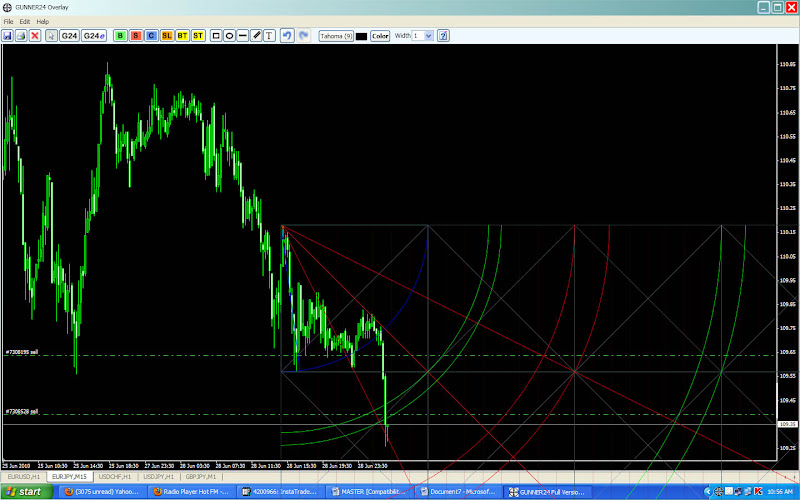Image resolution: width=800 pixels, height=500 pixels.
Task: Open the Width dropdown
Action: point(423,36)
